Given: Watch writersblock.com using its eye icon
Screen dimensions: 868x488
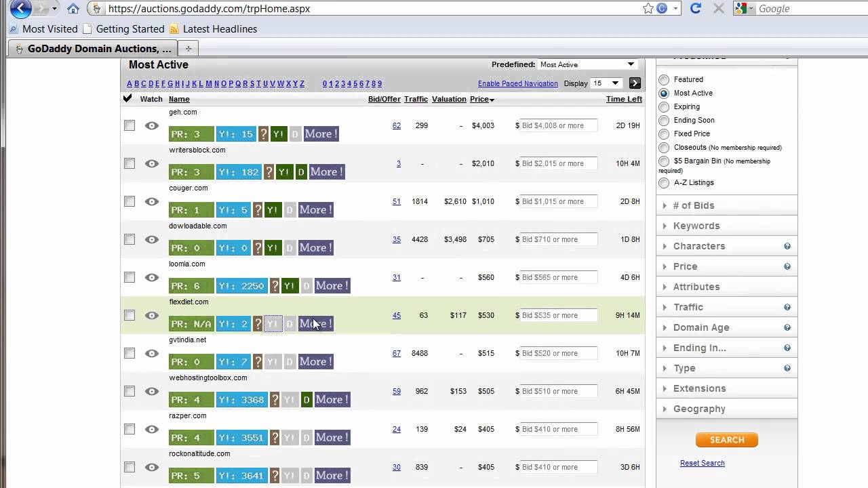Looking at the screenshot, I should (x=152, y=163).
